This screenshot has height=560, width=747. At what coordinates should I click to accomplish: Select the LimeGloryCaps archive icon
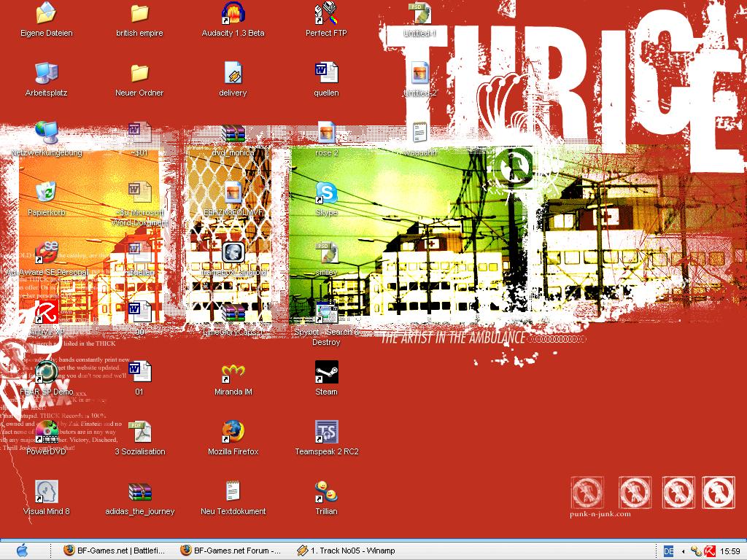pyautogui.click(x=233, y=312)
